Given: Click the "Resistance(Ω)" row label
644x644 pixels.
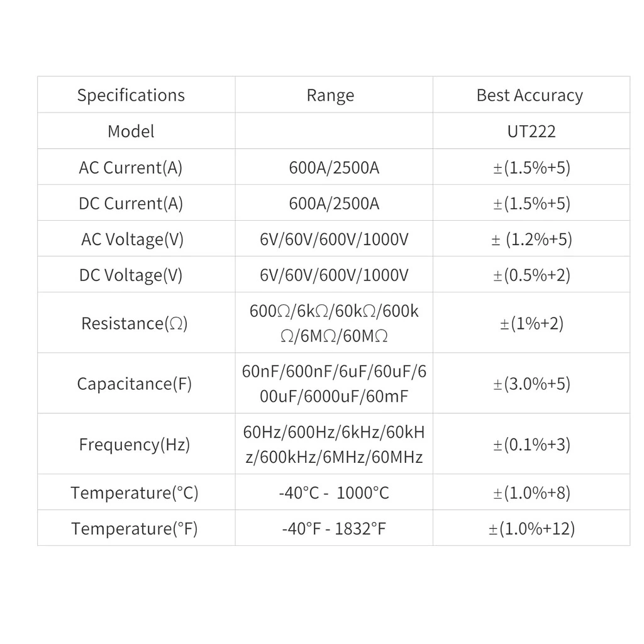Looking at the screenshot, I should point(134,323).
